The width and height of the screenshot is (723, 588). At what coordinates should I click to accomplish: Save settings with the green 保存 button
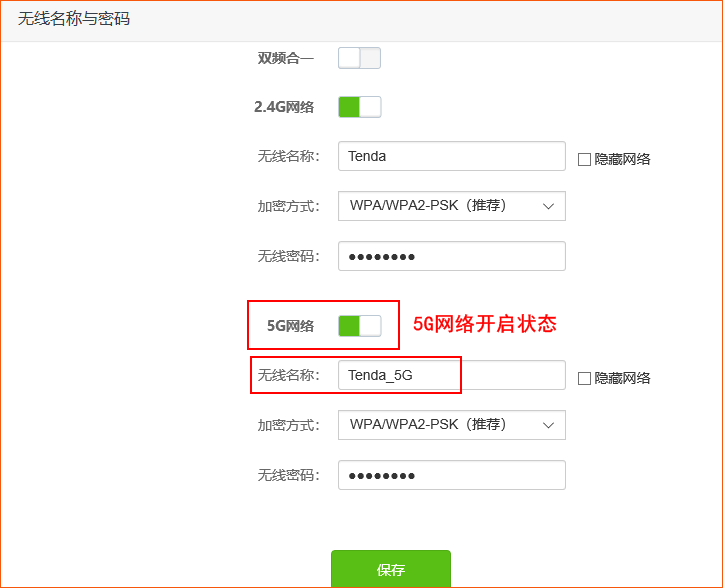[x=391, y=569]
